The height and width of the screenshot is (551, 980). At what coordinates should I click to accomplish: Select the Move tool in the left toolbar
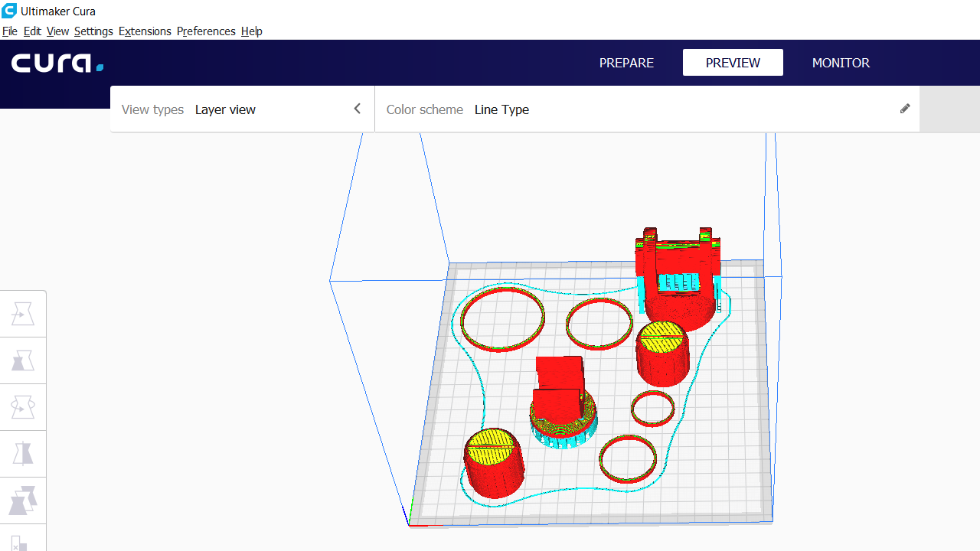(23, 314)
